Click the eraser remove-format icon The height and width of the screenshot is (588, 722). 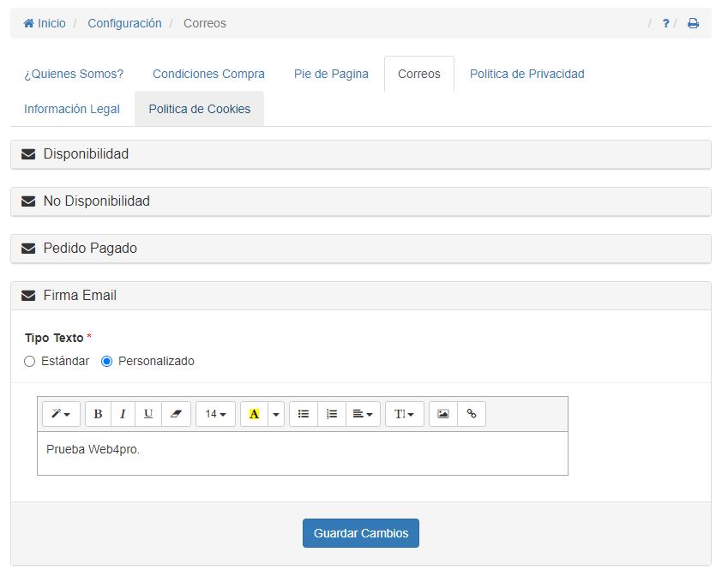[176, 414]
